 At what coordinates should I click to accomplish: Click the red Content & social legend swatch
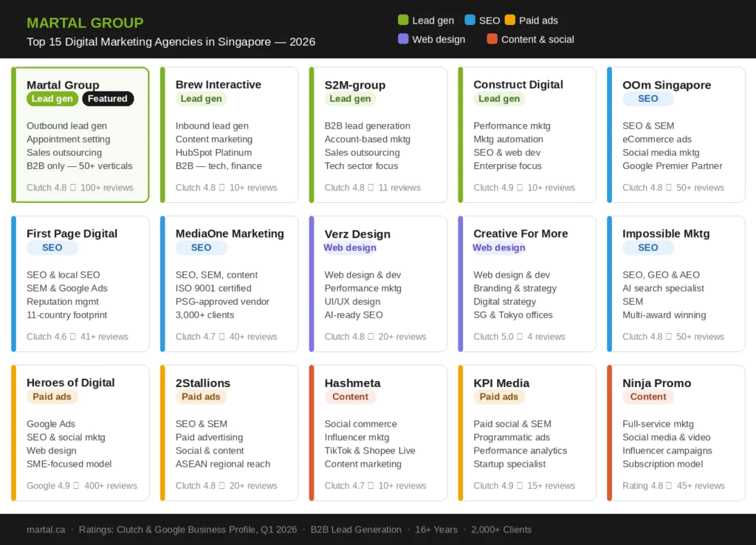pos(492,38)
